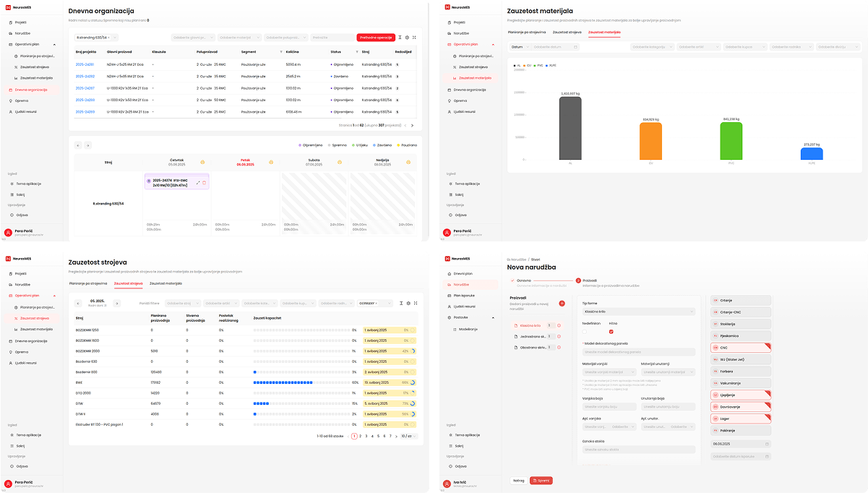Viewport: 868px width, 493px height.
Task: Click the expand icon on the 2025-24374 card
Action: [x=197, y=183]
